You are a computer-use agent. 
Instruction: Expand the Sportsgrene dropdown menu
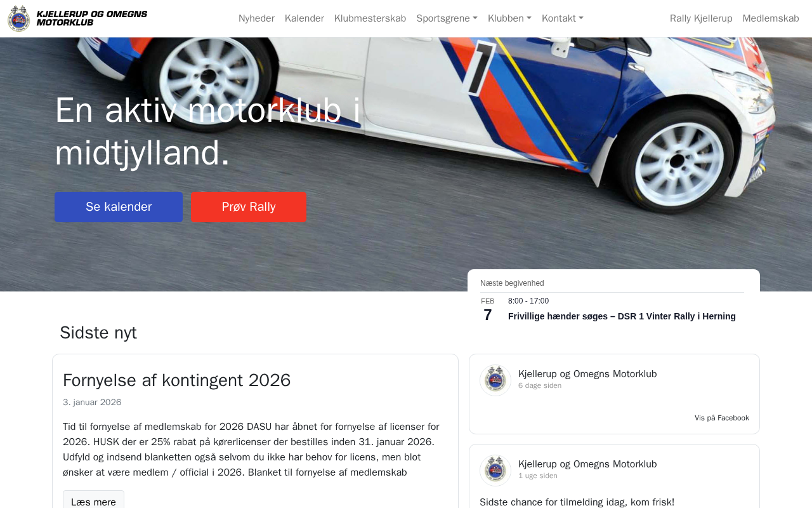click(x=447, y=18)
